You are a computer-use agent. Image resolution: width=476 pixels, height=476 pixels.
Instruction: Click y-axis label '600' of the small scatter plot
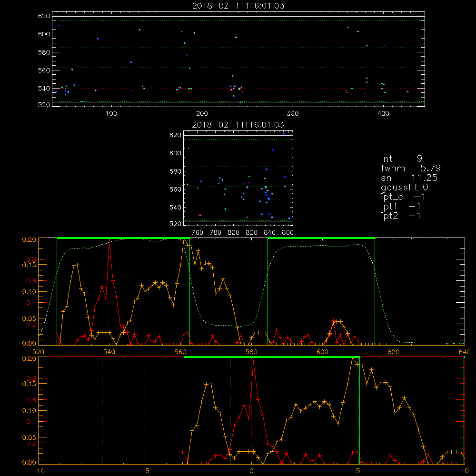click(175, 153)
